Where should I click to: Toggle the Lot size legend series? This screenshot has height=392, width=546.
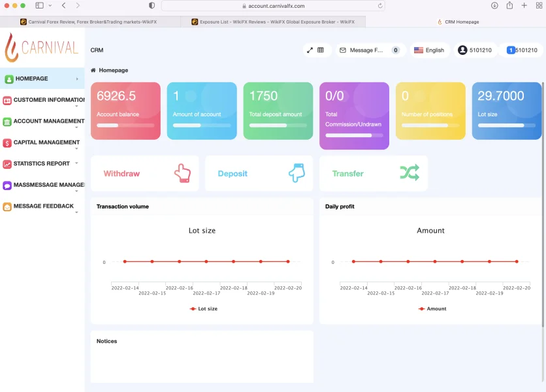(203, 309)
